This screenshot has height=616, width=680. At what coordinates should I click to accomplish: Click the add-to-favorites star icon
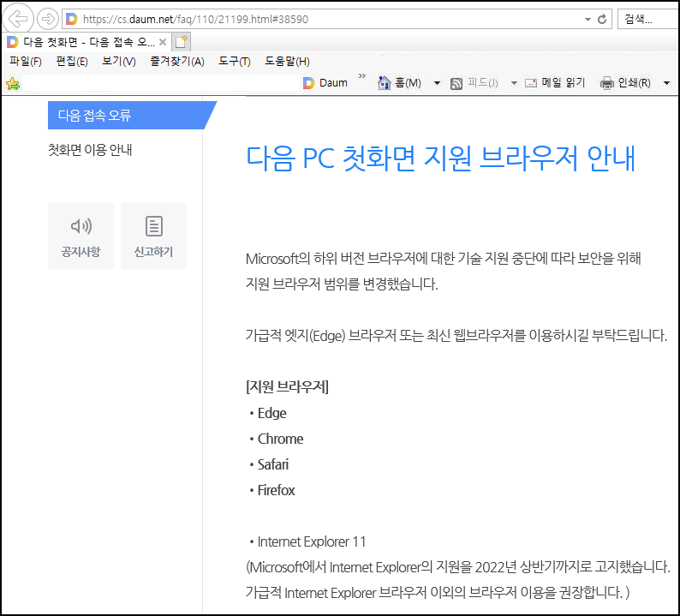coord(13,83)
